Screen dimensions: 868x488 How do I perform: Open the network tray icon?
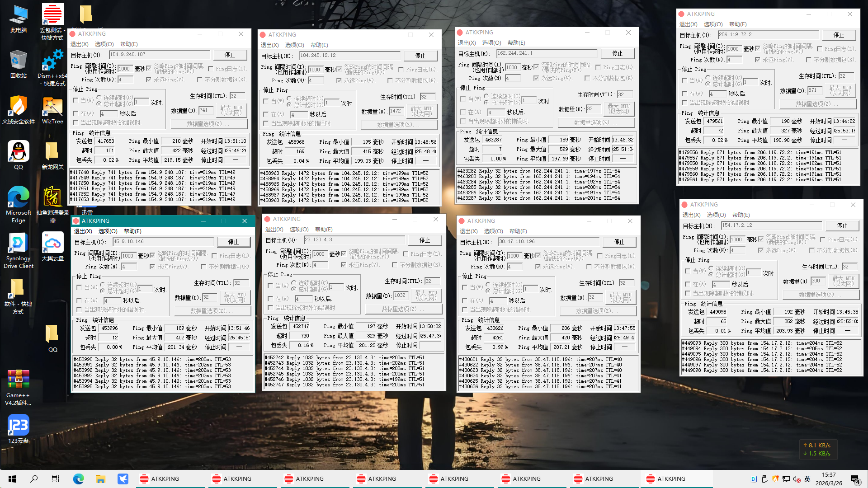(786, 479)
